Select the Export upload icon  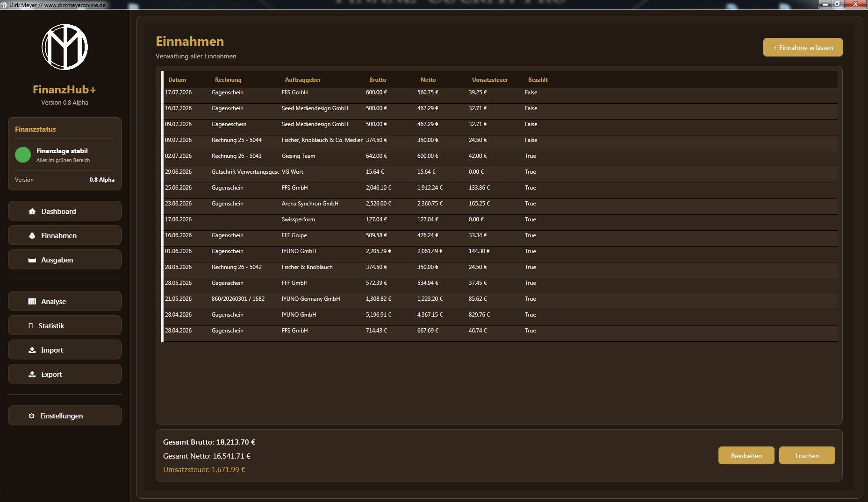pos(32,375)
